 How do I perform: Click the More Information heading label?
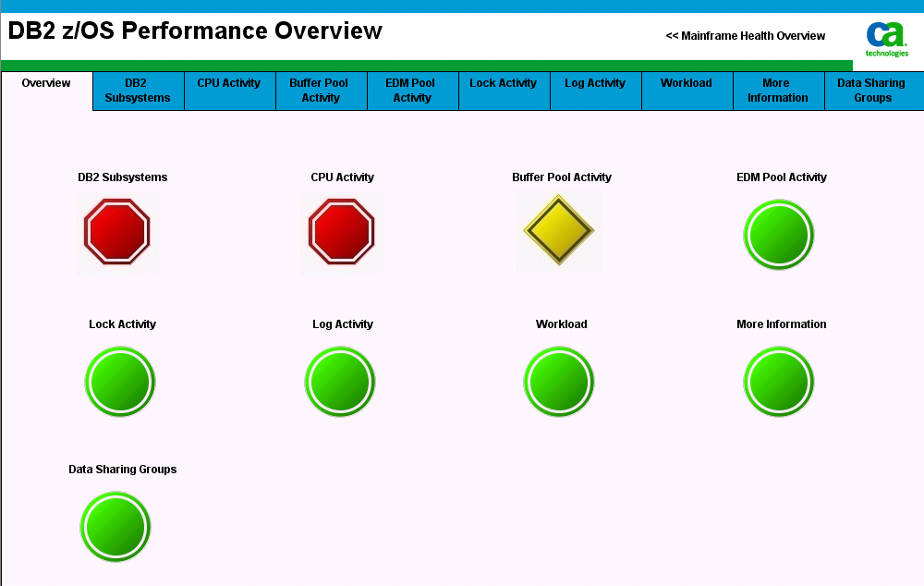(x=782, y=324)
